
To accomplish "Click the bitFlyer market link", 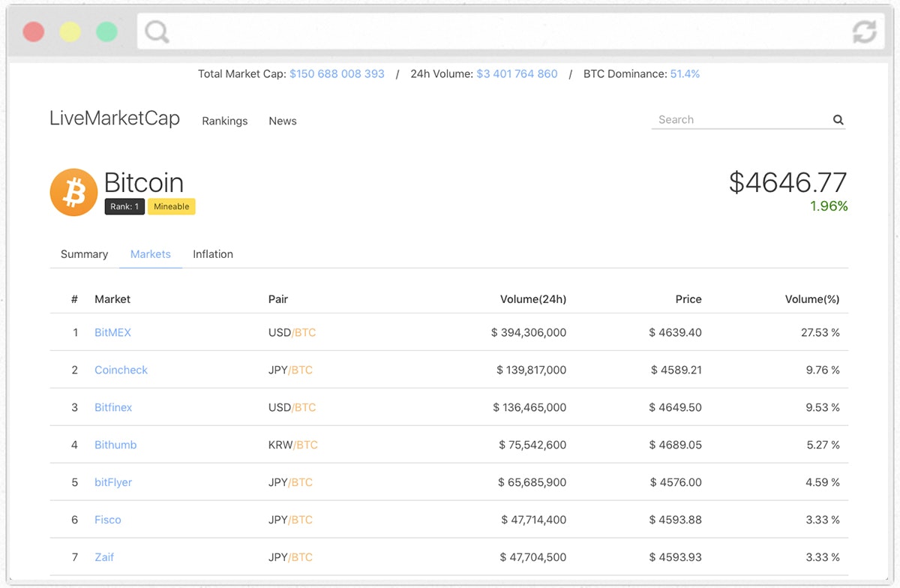I will coord(112,482).
